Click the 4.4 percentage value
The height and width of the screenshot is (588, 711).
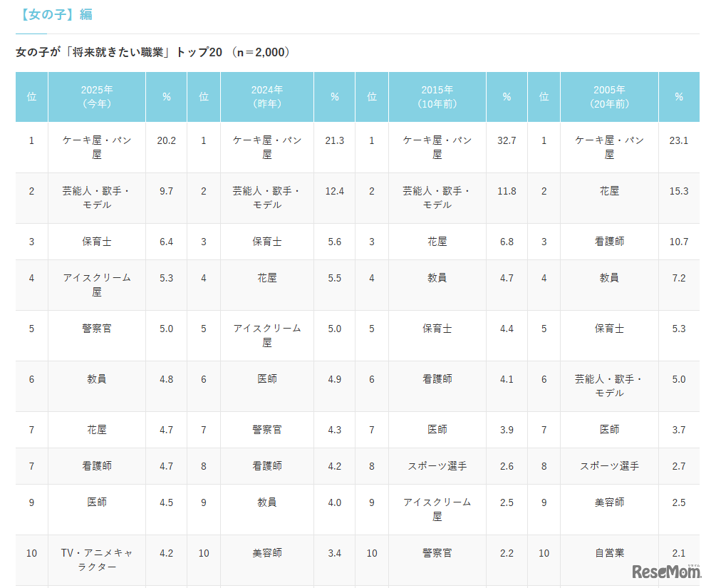coord(507,329)
